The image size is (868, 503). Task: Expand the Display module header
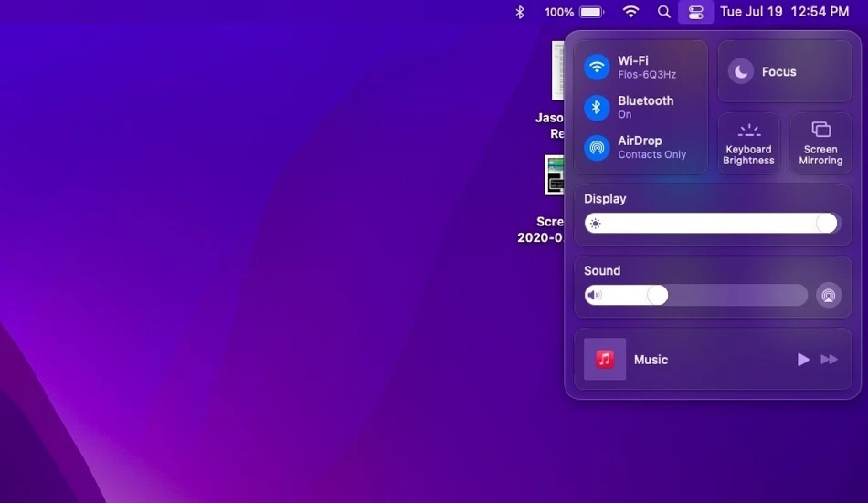605,199
